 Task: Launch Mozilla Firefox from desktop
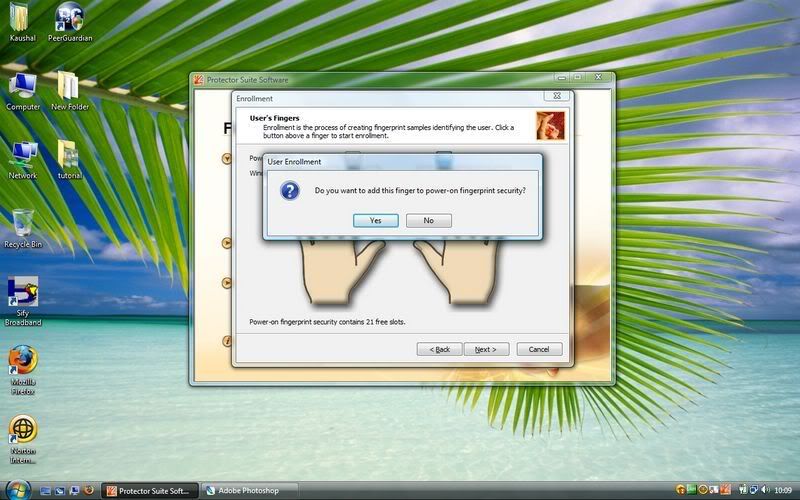click(x=23, y=370)
